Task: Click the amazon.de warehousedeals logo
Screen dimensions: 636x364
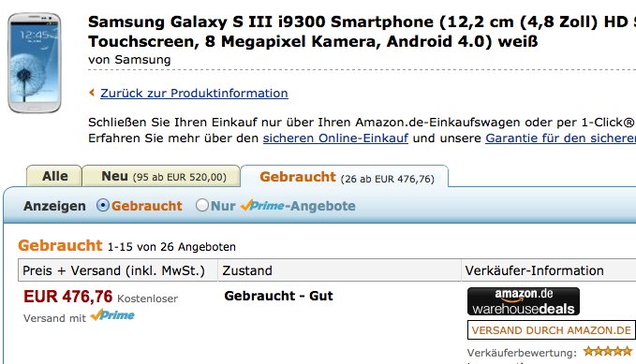Action: pyautogui.click(x=524, y=301)
